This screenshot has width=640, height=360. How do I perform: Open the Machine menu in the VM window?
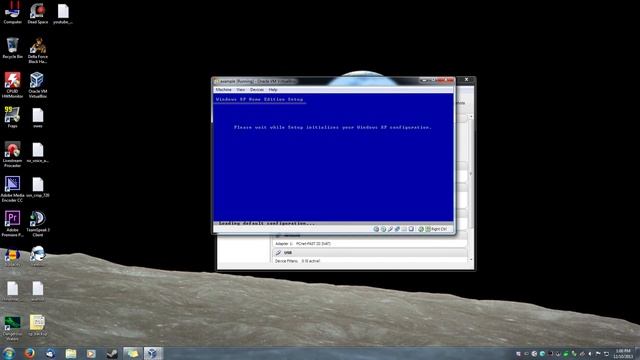pyautogui.click(x=223, y=89)
